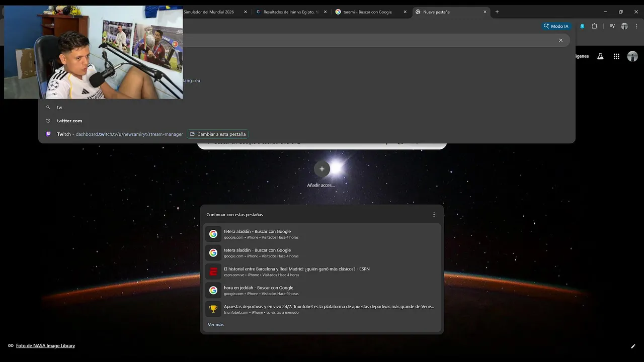Click the Twitch logo icon in suggestions
This screenshot has height=362, width=644.
click(48, 134)
